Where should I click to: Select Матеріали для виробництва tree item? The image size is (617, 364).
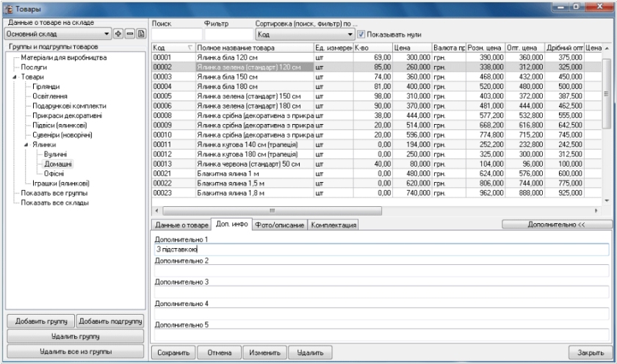click(x=64, y=57)
